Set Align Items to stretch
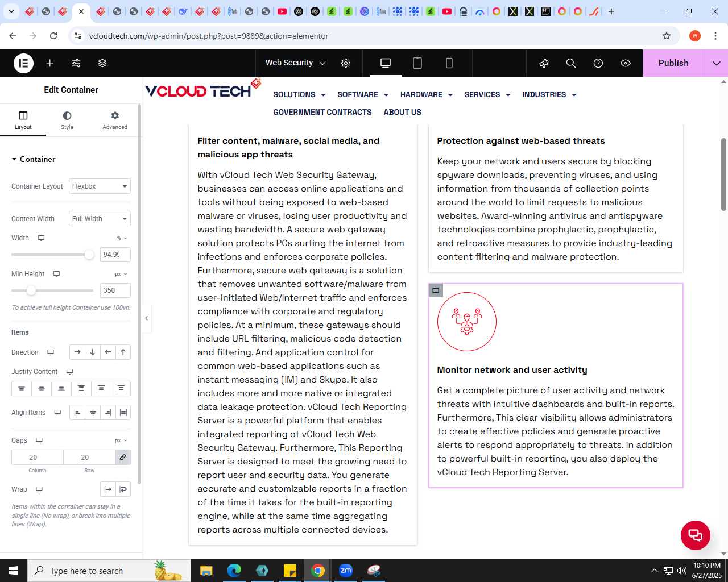 [123, 413]
